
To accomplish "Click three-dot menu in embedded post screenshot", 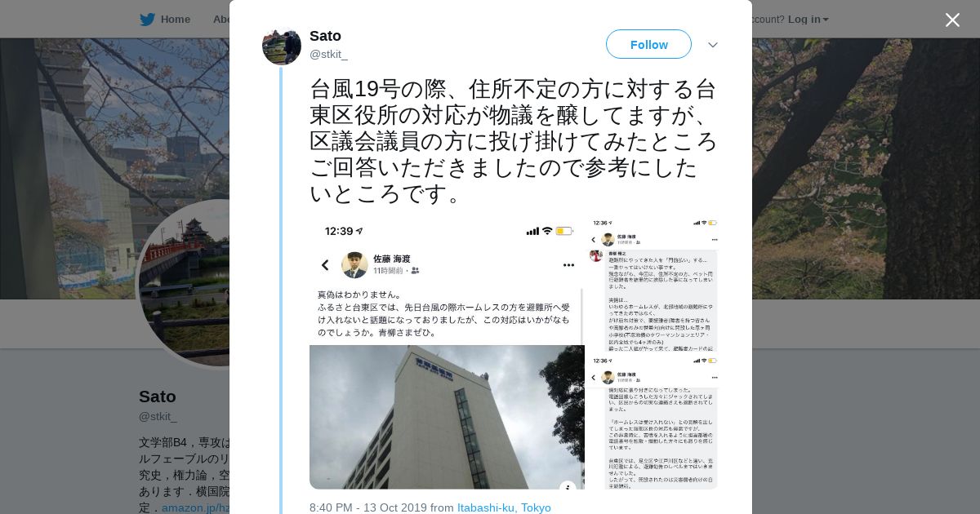I will [568, 265].
